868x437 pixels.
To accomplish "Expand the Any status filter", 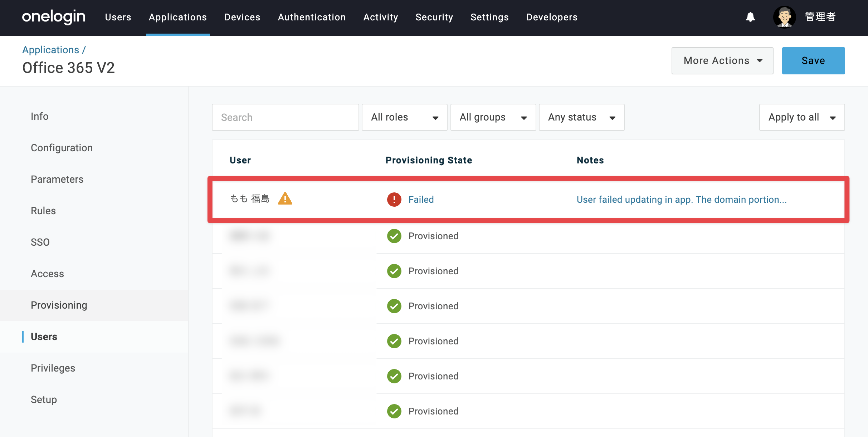I will coord(581,117).
